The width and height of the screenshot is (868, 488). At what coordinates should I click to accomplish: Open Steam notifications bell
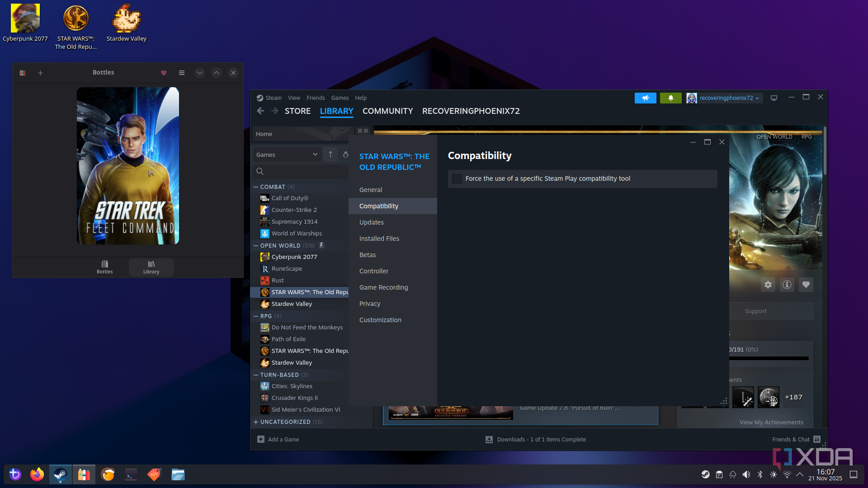[x=670, y=98]
